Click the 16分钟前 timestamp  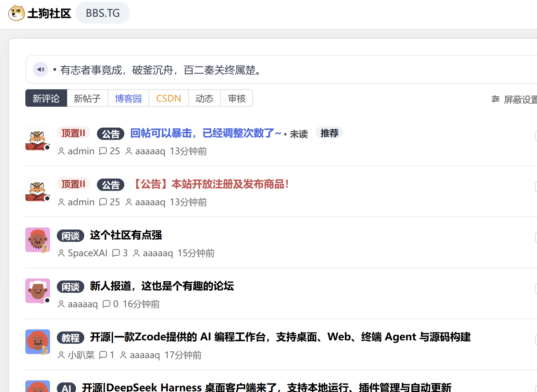point(141,304)
